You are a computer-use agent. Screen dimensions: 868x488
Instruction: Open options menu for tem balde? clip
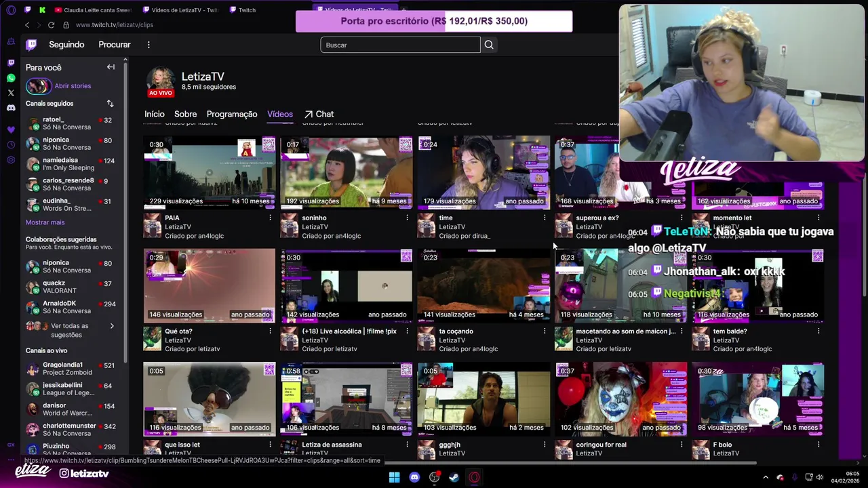coord(818,331)
